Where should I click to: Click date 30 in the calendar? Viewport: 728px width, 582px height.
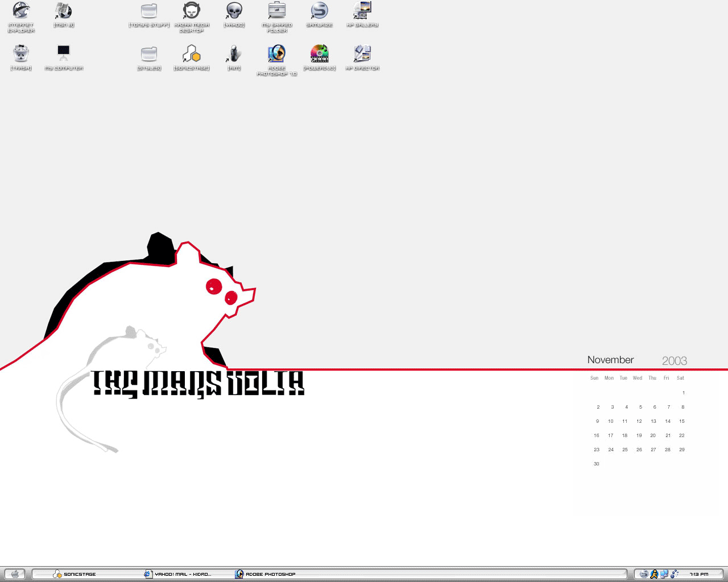(597, 464)
